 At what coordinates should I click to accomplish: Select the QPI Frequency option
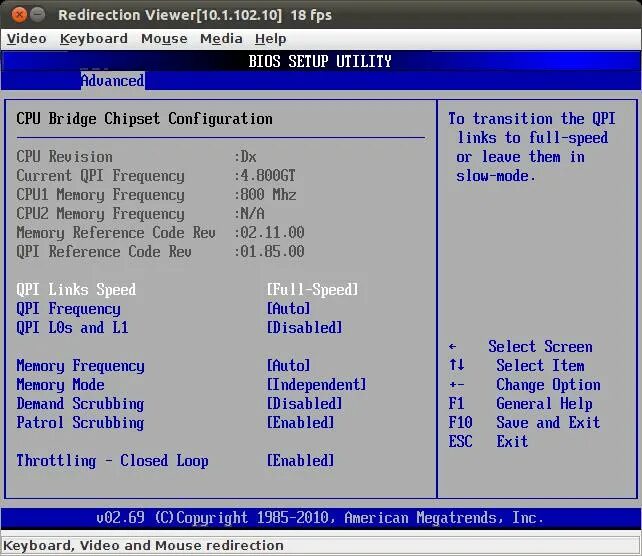[68, 309]
